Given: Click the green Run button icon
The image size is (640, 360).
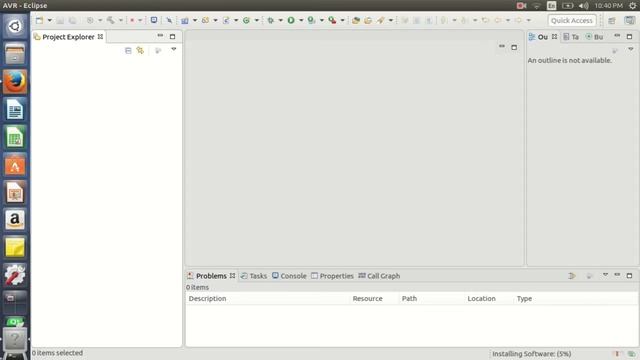Looking at the screenshot, I should click(291, 20).
